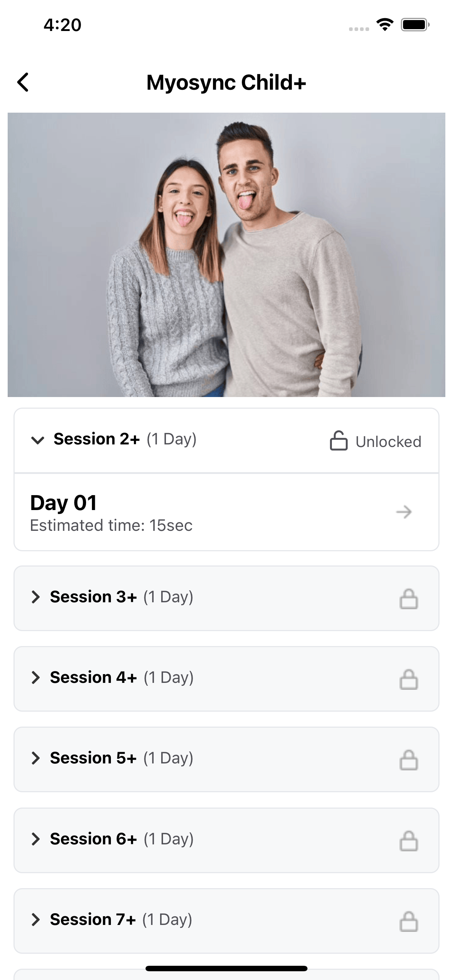The image size is (453, 980).
Task: Tap the lock icon on Session 7+
Action: [x=409, y=921]
